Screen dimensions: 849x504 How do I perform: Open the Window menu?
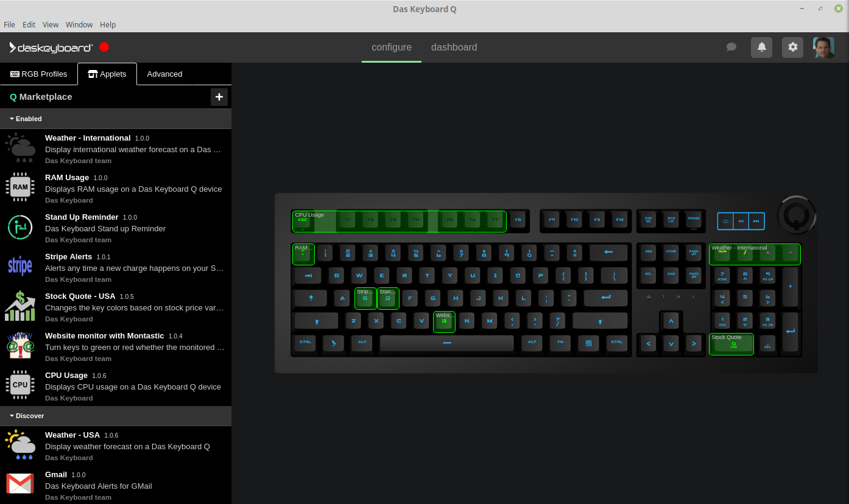(79, 25)
